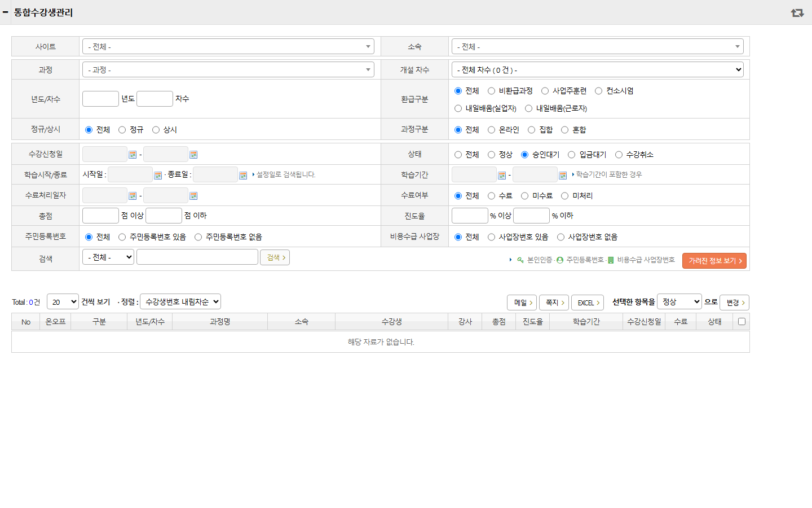The image size is (812, 508).
Task: Select 내일배움(근로자) radio
Action: pos(528,108)
